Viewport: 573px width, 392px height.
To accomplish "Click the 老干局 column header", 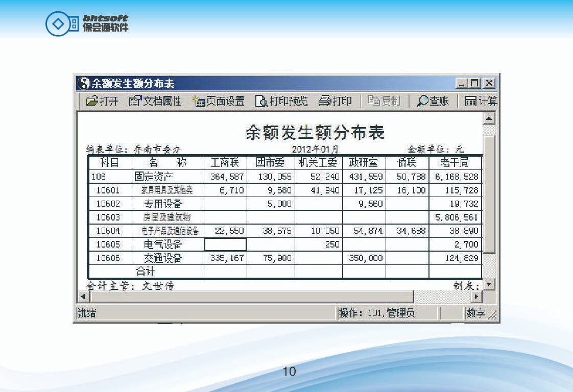I will tap(454, 163).
